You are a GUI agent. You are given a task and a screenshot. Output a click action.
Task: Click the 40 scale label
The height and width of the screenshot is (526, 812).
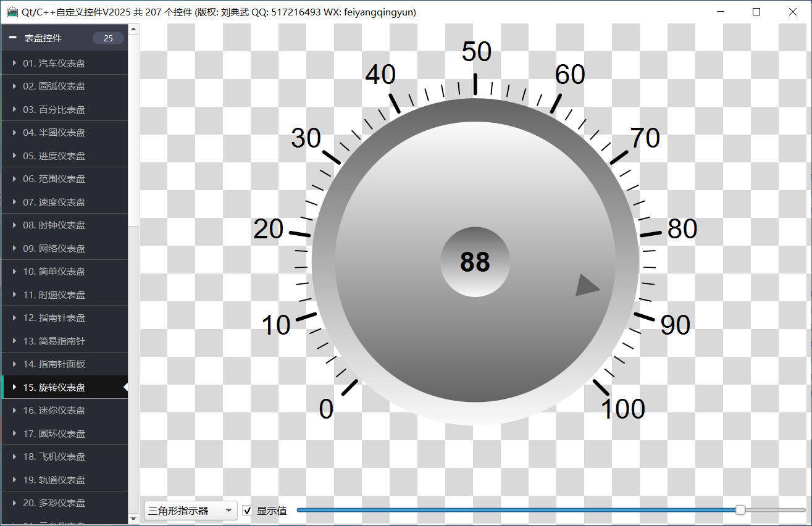click(380, 75)
